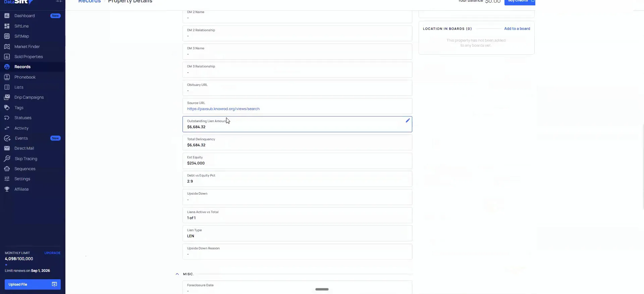
Task: Click the Affiliate trophy icon
Action: 7,189
